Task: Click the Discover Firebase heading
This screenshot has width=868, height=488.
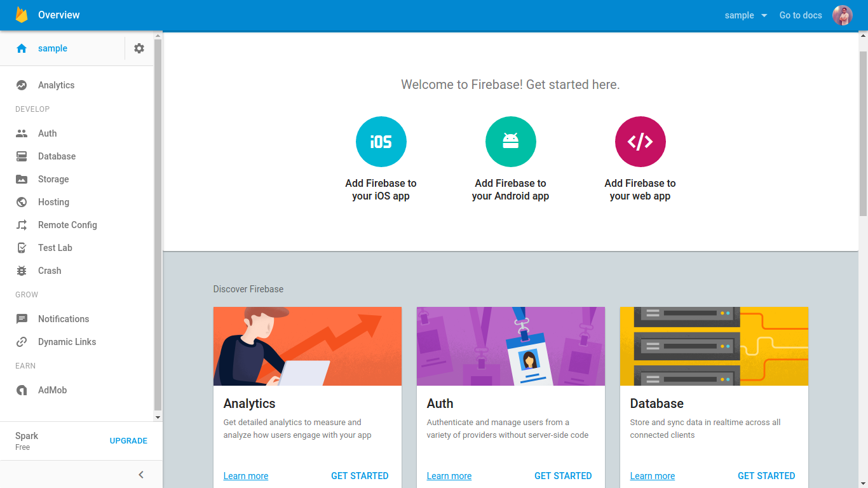Action: (248, 289)
